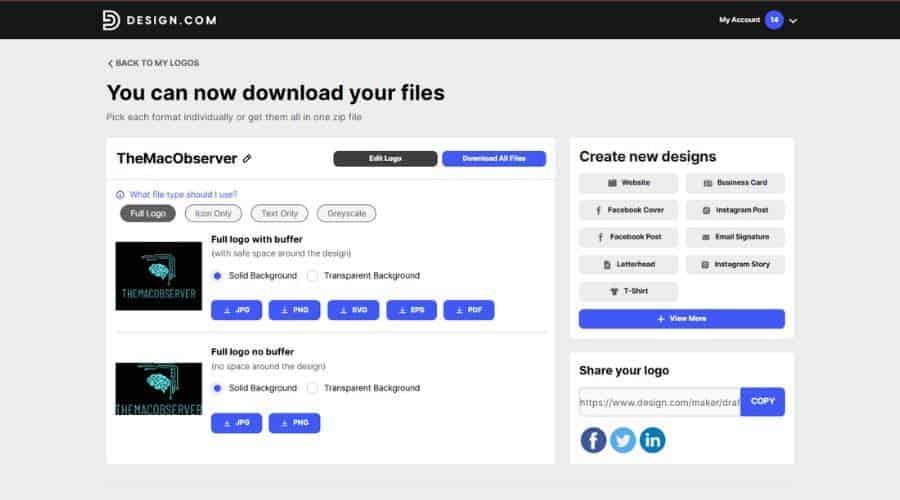The height and width of the screenshot is (500, 900).
Task: Copy the share logo link
Action: pyautogui.click(x=763, y=402)
